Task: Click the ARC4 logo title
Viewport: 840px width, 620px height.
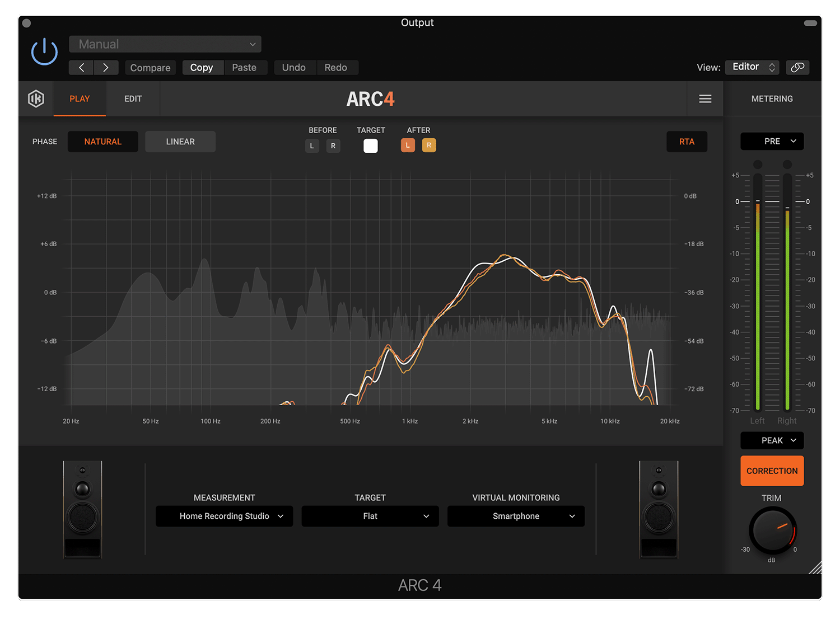Action: tap(370, 99)
